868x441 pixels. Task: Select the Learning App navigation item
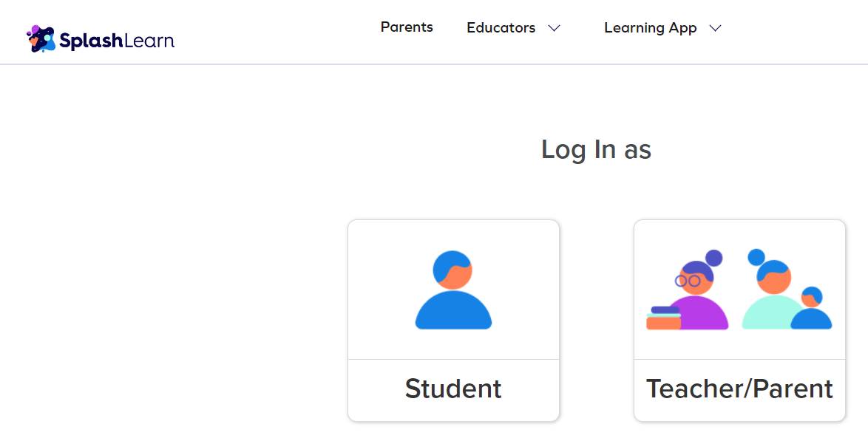(x=650, y=28)
